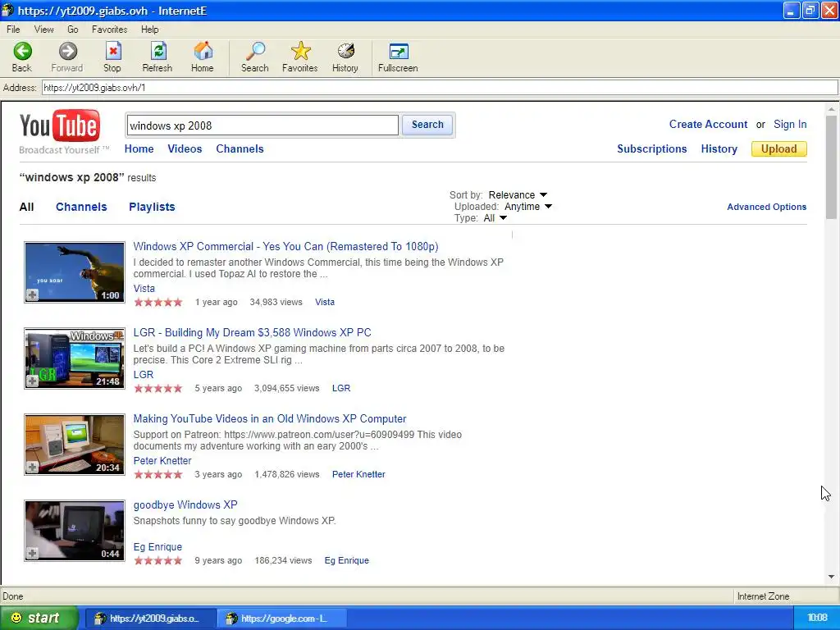Open the Favorites menu in menu bar
The width and height of the screenshot is (840, 630).
109,30
